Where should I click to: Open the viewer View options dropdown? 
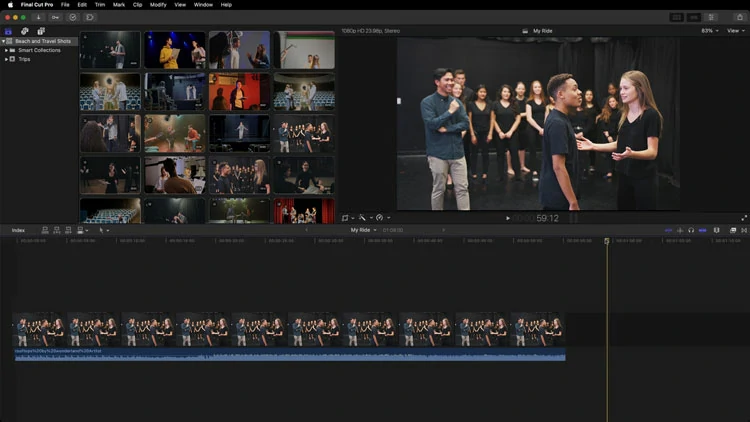coord(735,31)
